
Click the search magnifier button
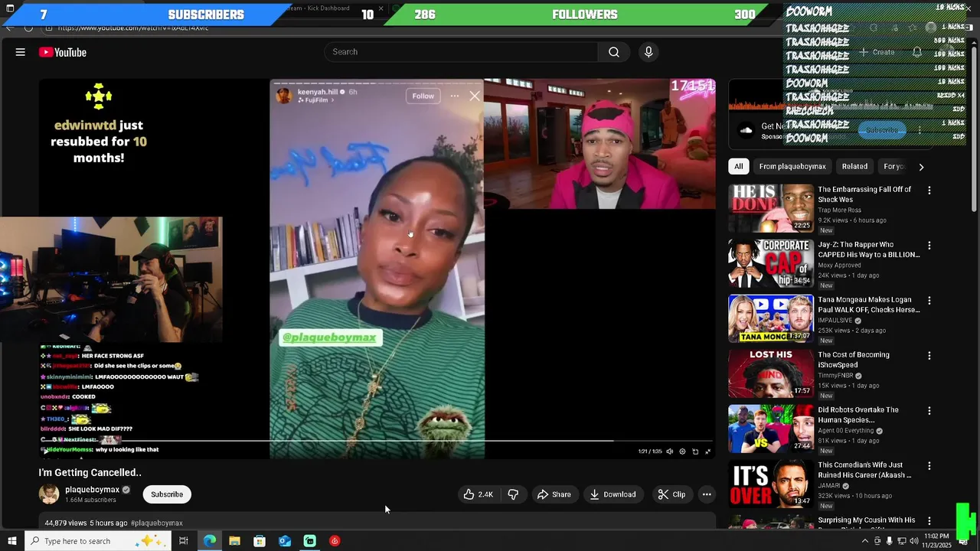tap(614, 52)
